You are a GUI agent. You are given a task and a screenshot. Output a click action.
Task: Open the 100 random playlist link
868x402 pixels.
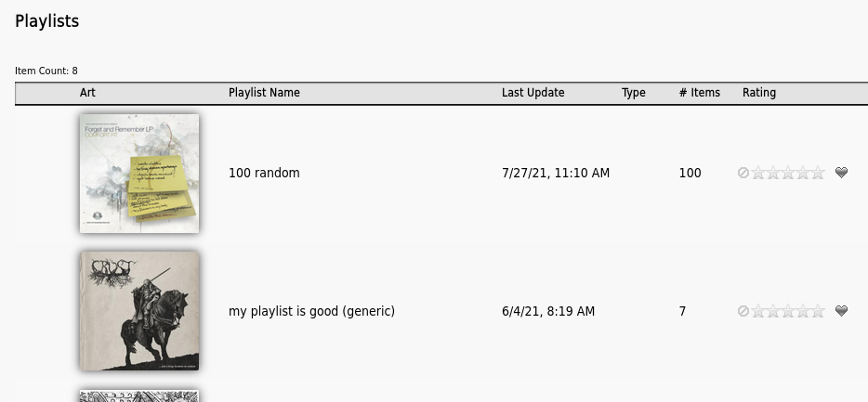point(264,173)
